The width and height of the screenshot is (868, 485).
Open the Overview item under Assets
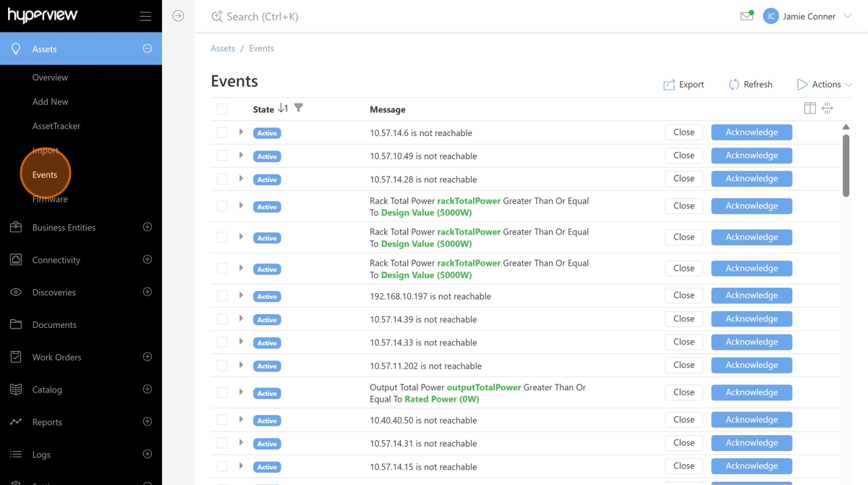50,77
